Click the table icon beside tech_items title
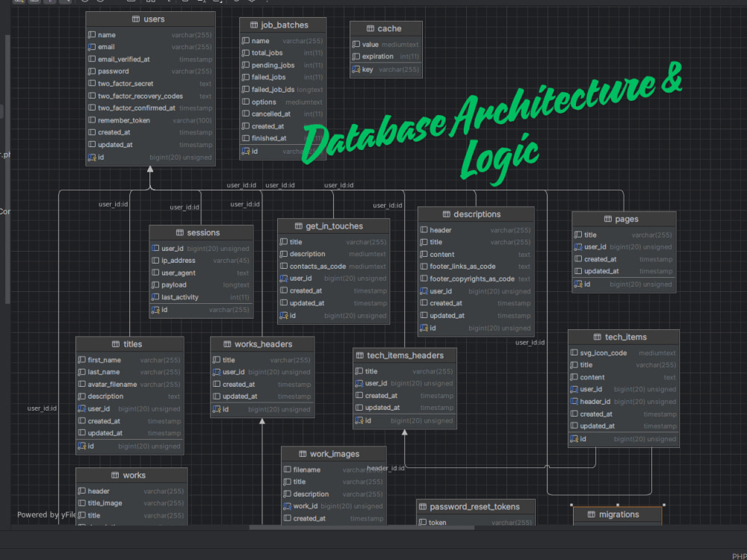Image resolution: width=747 pixels, height=560 pixels. [598, 337]
